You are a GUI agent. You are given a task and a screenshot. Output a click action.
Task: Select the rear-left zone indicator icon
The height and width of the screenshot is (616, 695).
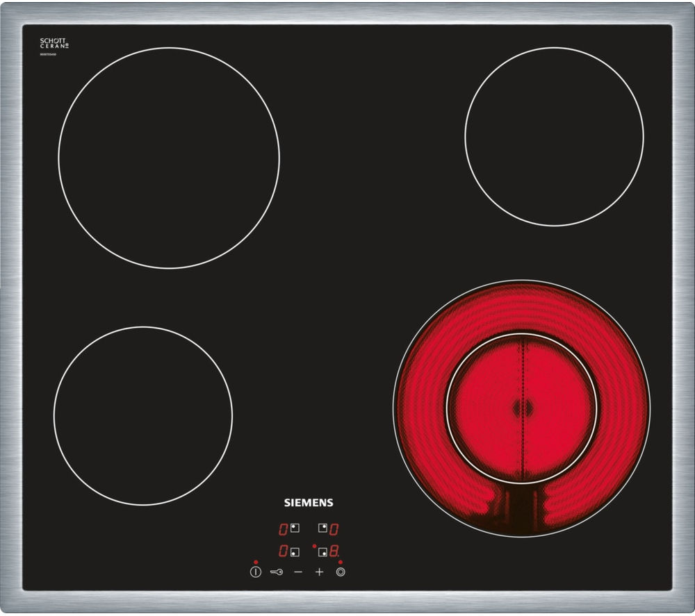coord(295,528)
